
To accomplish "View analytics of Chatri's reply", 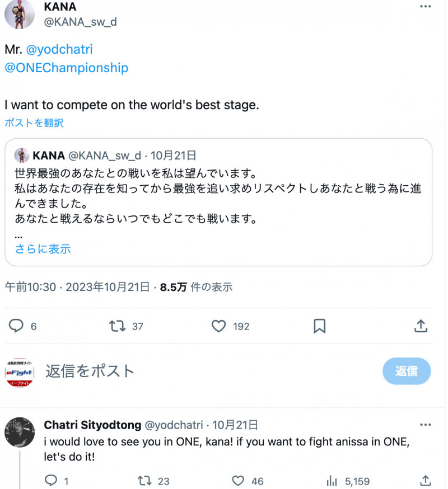I will pyautogui.click(x=332, y=481).
